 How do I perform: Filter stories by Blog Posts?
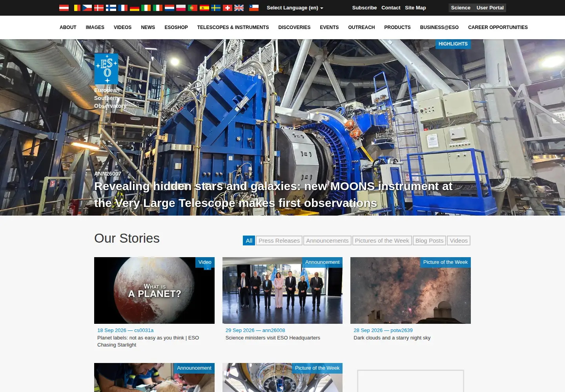pyautogui.click(x=429, y=241)
